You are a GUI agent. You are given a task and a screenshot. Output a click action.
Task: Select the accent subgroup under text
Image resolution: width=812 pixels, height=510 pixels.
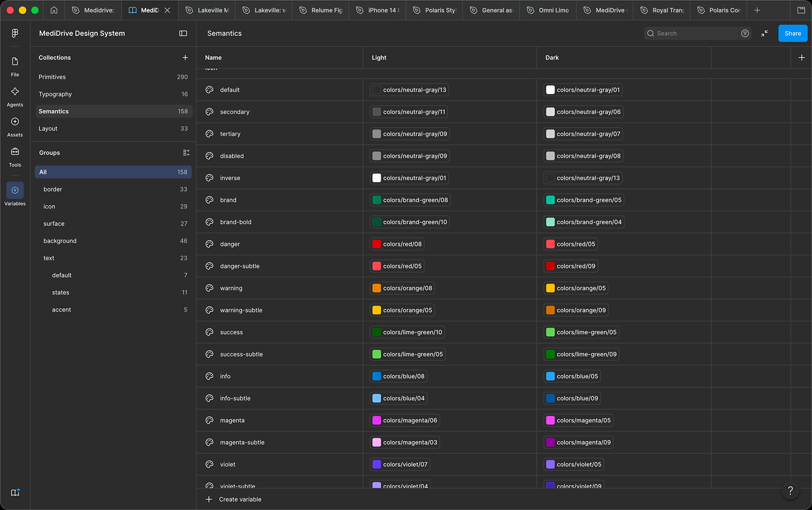click(x=113, y=310)
